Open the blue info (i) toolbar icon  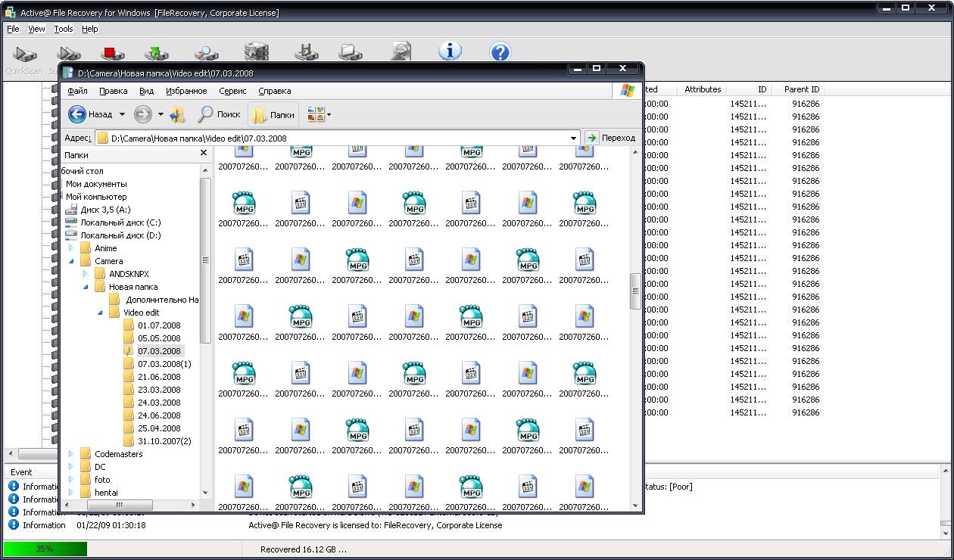coord(450,51)
